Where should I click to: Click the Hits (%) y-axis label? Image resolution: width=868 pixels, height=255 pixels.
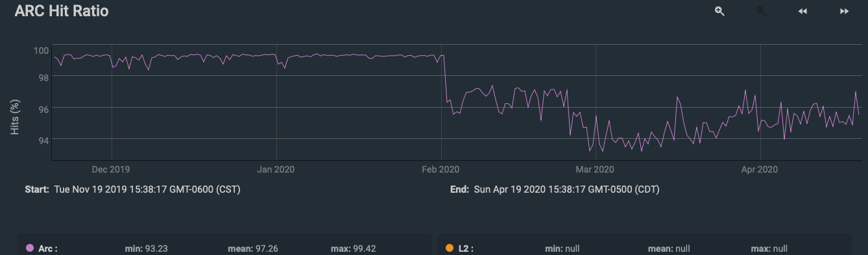pyautogui.click(x=16, y=117)
